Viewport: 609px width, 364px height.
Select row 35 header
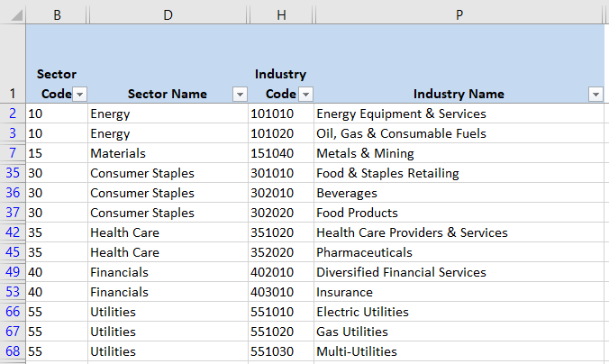[x=13, y=173]
